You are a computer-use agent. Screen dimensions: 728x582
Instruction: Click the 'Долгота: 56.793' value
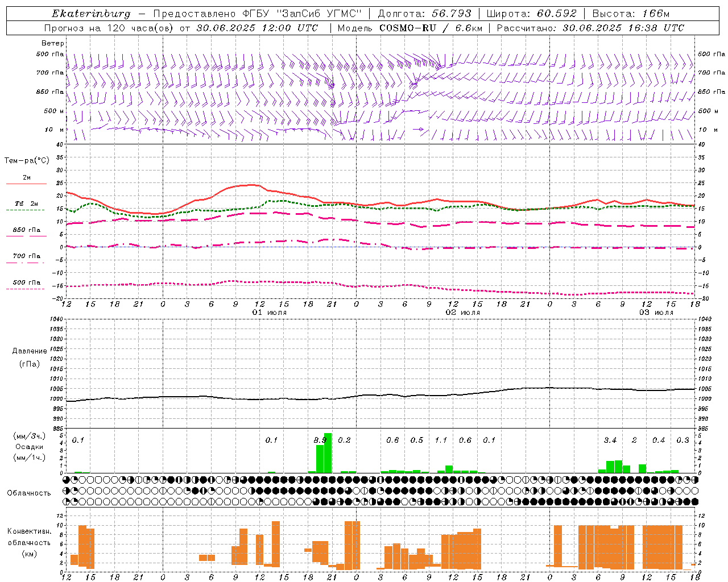tap(424, 14)
